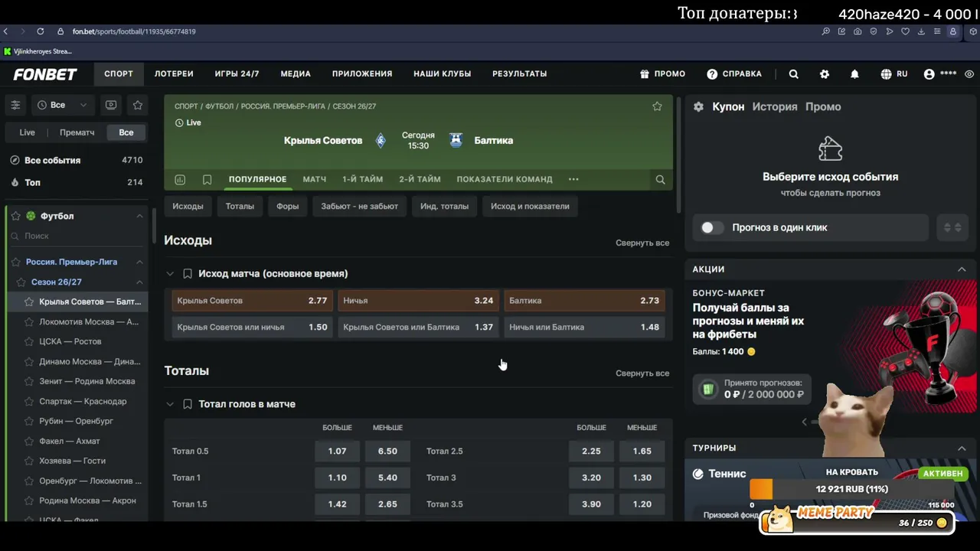Collapse the Футбол sport section

tap(139, 216)
